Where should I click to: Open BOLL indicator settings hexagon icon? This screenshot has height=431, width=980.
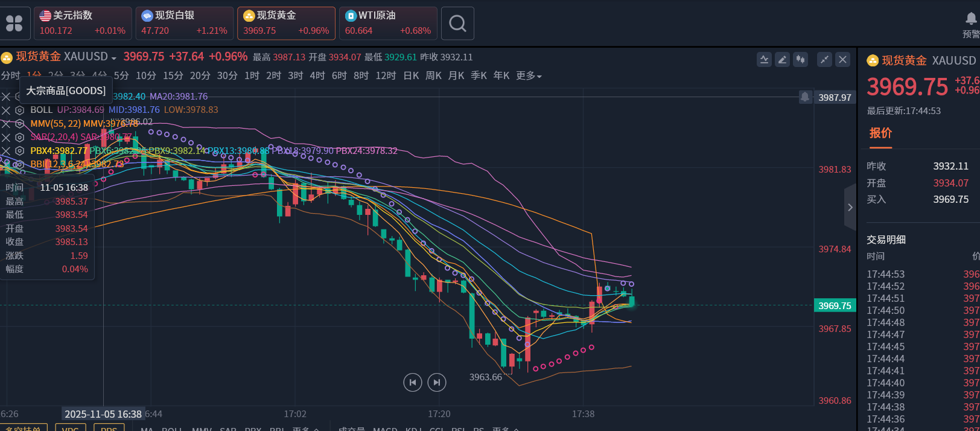(19, 110)
